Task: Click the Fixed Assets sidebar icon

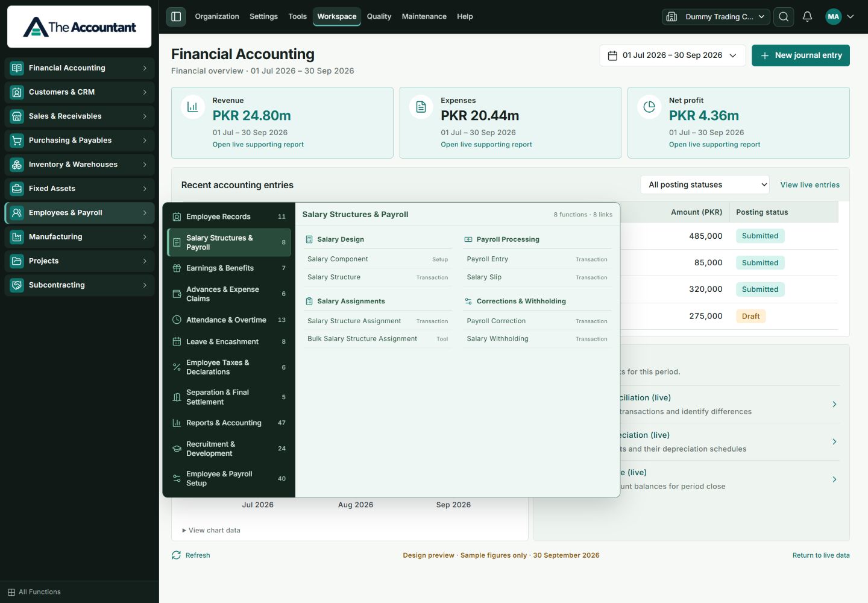Action: (x=17, y=189)
